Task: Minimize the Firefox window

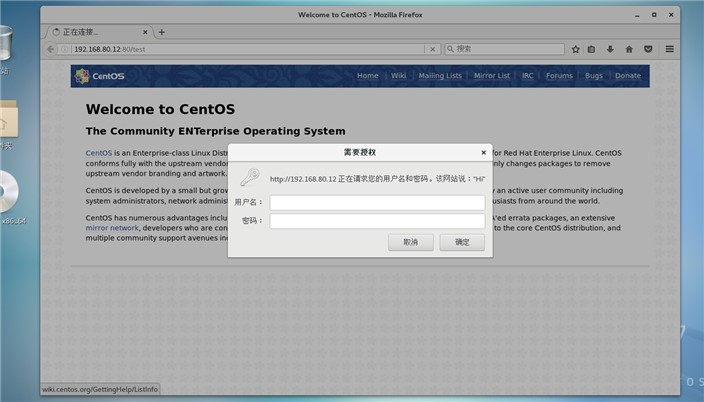Action: (x=637, y=15)
